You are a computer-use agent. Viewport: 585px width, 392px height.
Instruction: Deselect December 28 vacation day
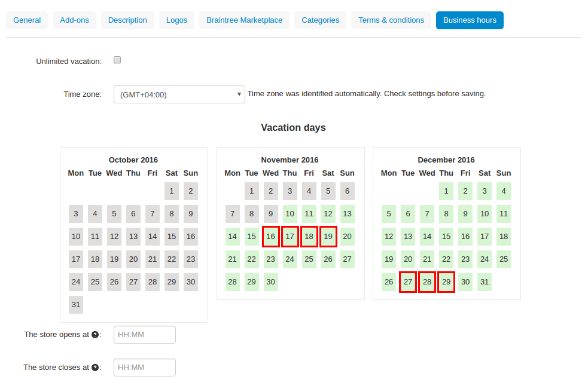point(427,282)
